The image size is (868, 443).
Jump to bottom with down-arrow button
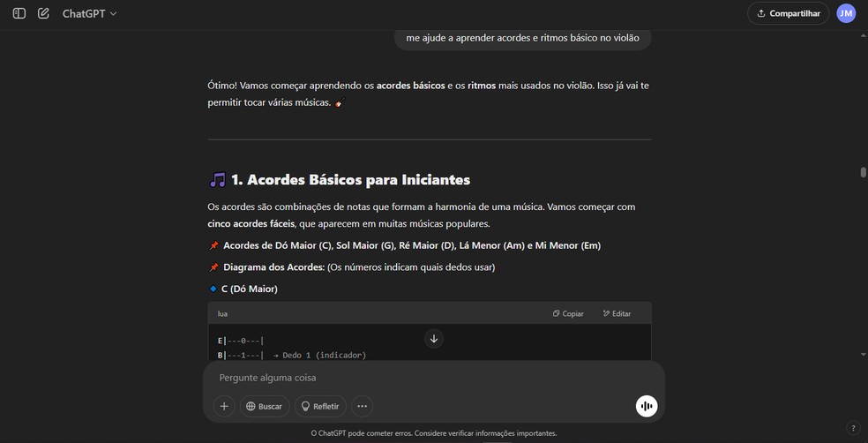[434, 338]
